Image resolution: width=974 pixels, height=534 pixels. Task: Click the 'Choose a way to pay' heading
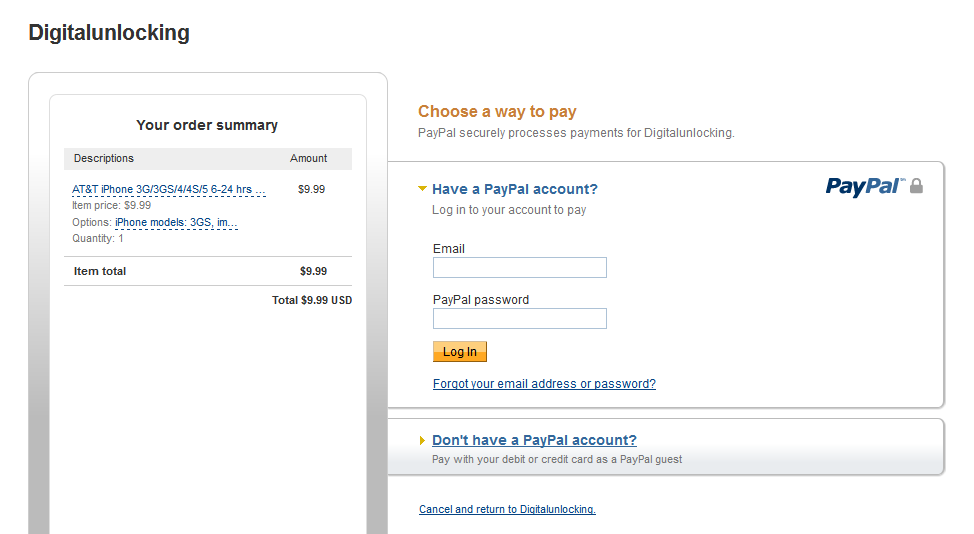coord(497,111)
